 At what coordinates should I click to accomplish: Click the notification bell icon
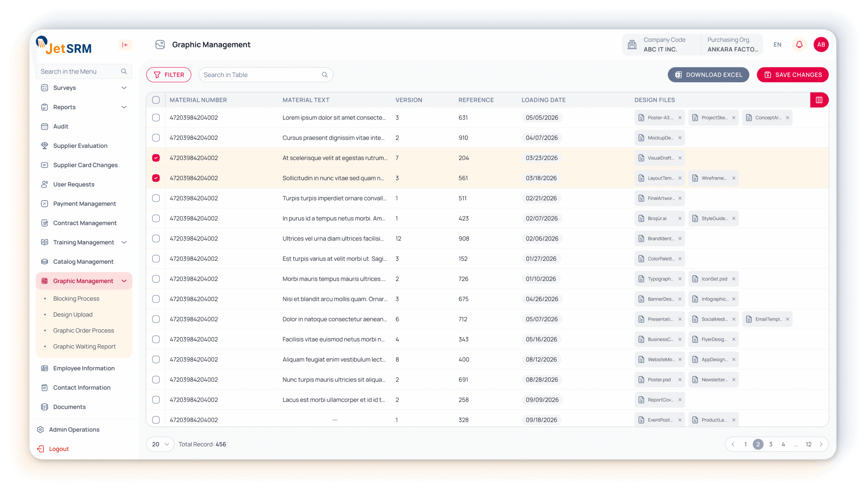(x=799, y=44)
